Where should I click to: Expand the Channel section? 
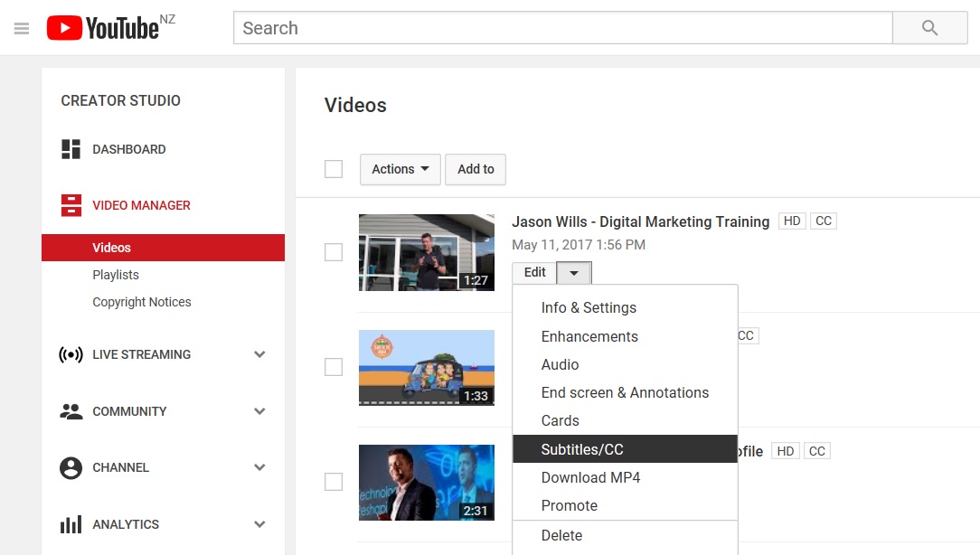(x=260, y=467)
